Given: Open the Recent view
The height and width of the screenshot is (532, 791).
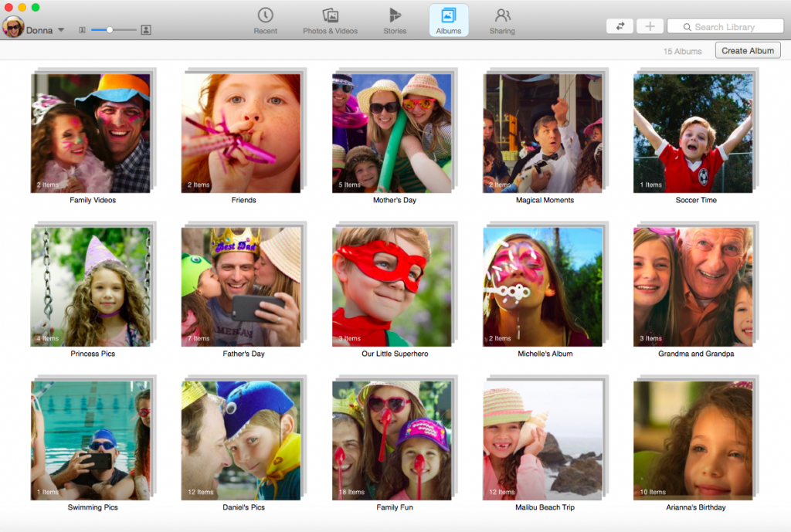Looking at the screenshot, I should 265,20.
